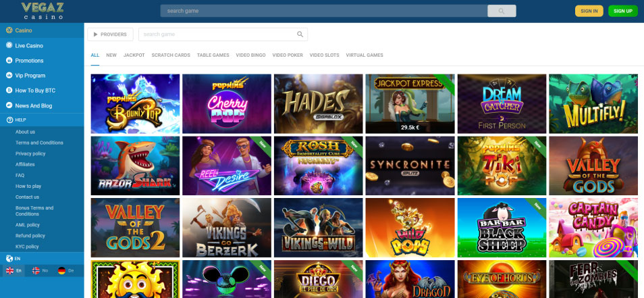Screen dimensions: 644x298
Task: Open the Hades Gigablox game
Action: pos(319,104)
